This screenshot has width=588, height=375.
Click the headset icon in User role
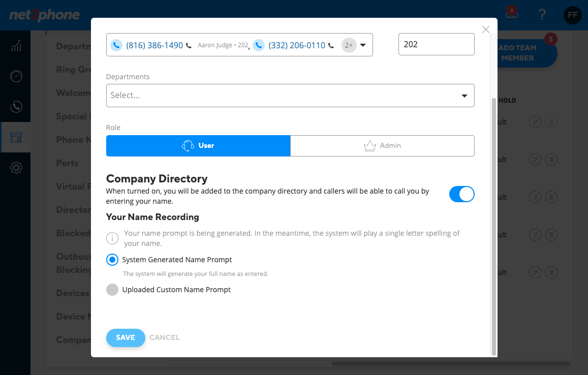click(x=188, y=145)
